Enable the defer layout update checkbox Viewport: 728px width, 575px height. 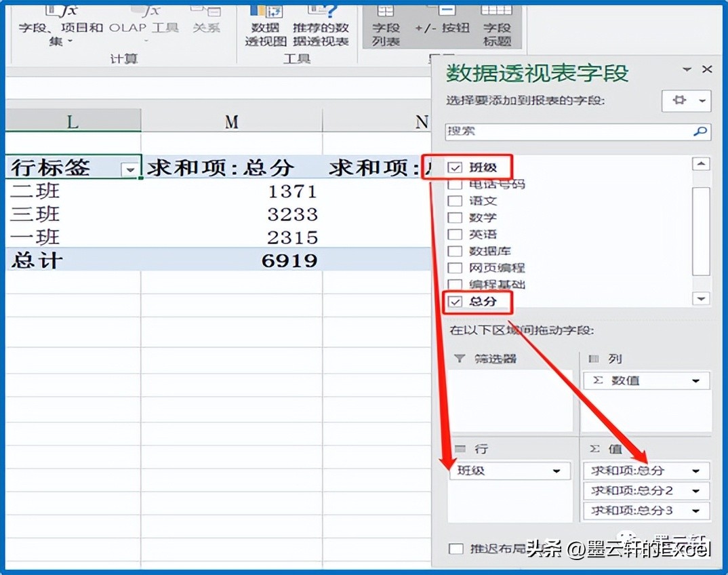[456, 549]
